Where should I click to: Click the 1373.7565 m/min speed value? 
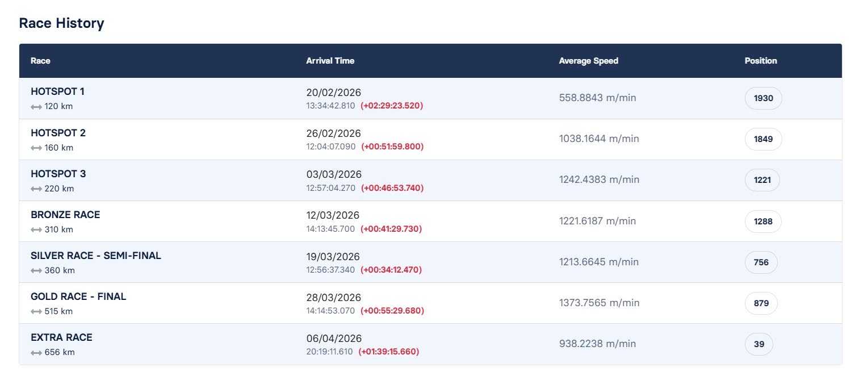(599, 303)
